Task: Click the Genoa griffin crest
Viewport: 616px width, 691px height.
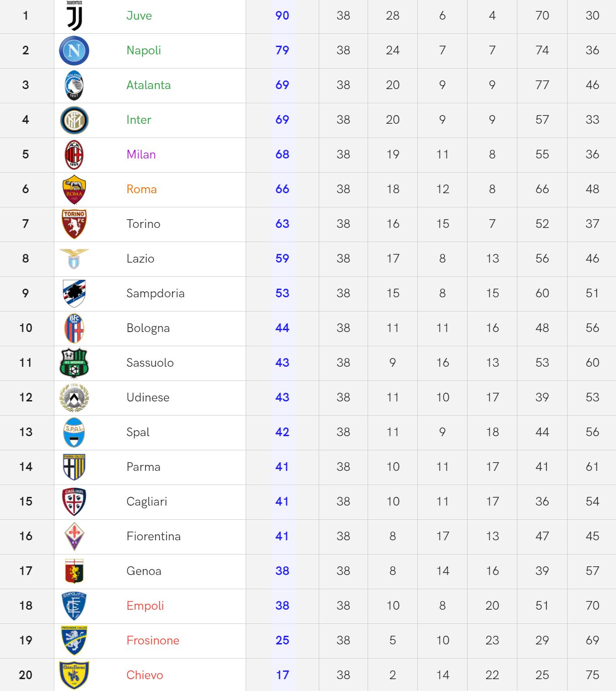Action: [x=74, y=571]
